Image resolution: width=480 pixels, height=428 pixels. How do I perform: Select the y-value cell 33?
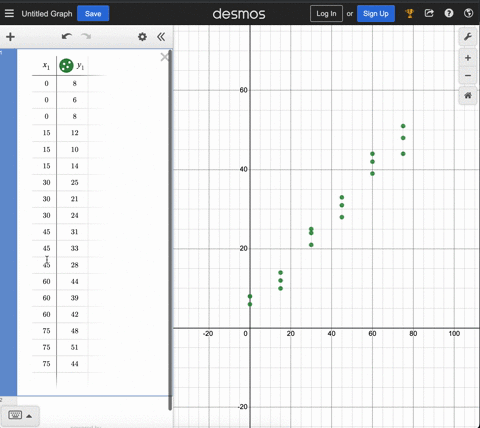click(x=74, y=248)
